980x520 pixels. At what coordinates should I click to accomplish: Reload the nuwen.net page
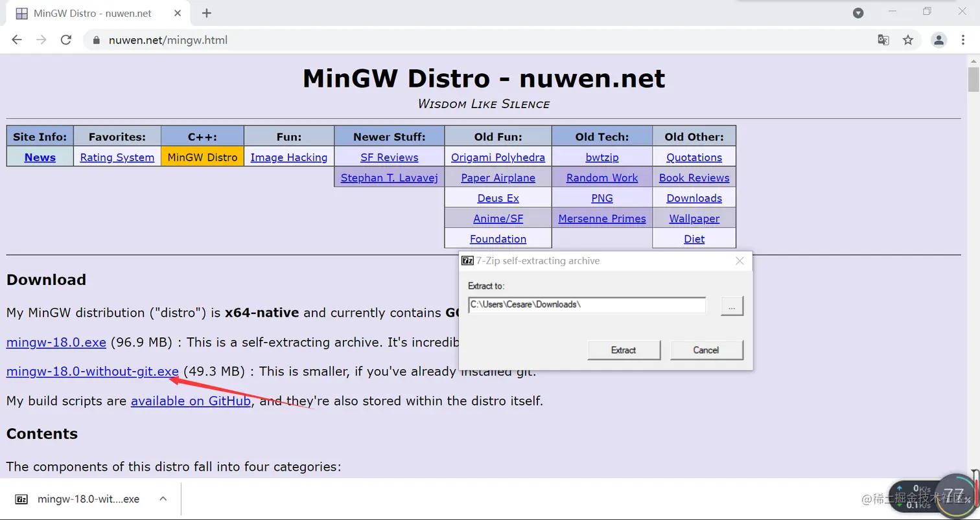click(x=65, y=40)
